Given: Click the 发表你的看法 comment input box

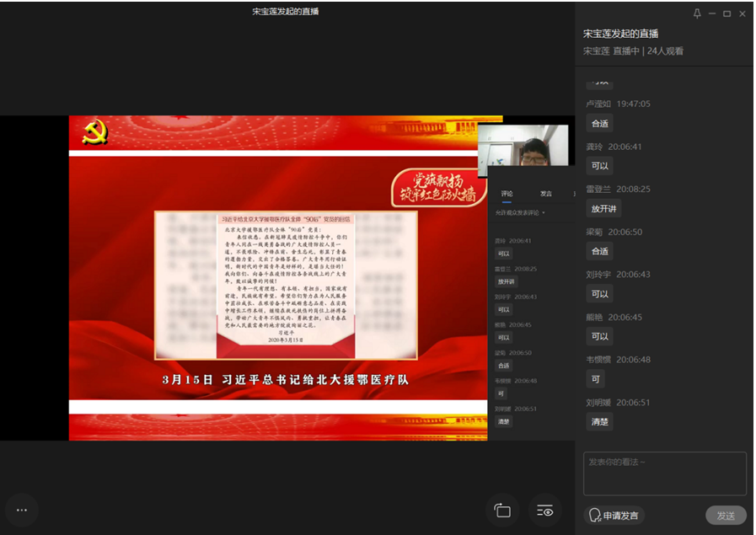Looking at the screenshot, I should point(664,473).
